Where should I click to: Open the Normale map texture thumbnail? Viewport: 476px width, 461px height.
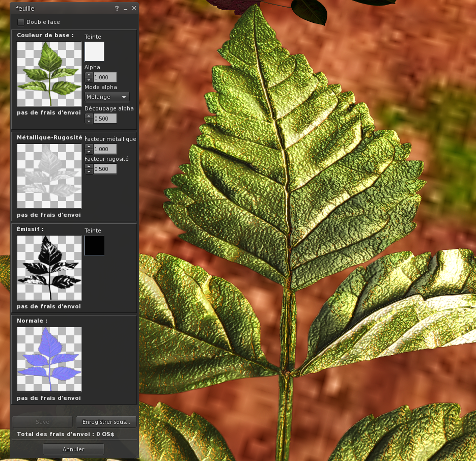tap(49, 359)
